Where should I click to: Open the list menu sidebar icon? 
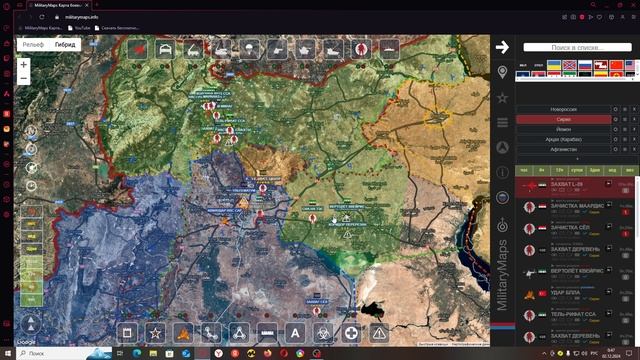pyautogui.click(x=502, y=122)
